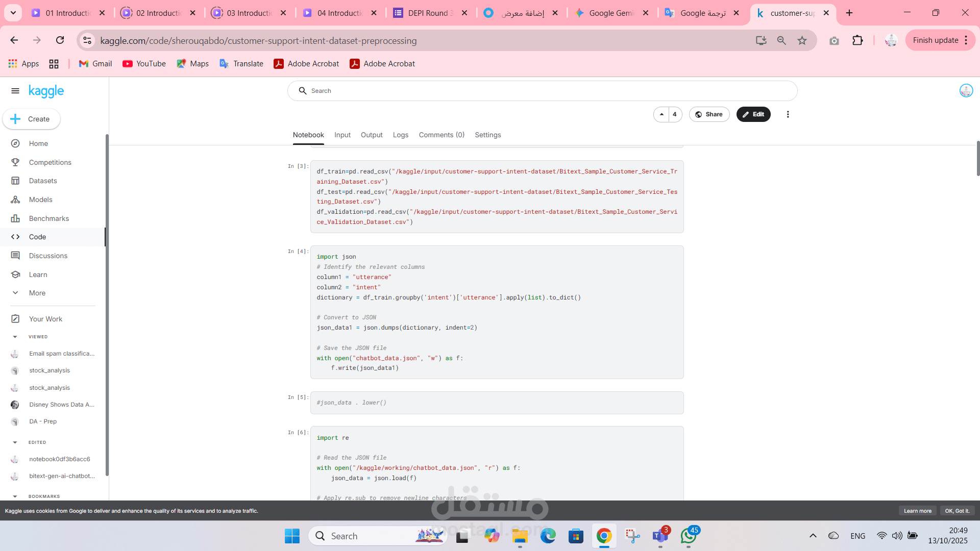Upvote the notebook with arrow button
Screen dimensions: 980x551
[661, 114]
